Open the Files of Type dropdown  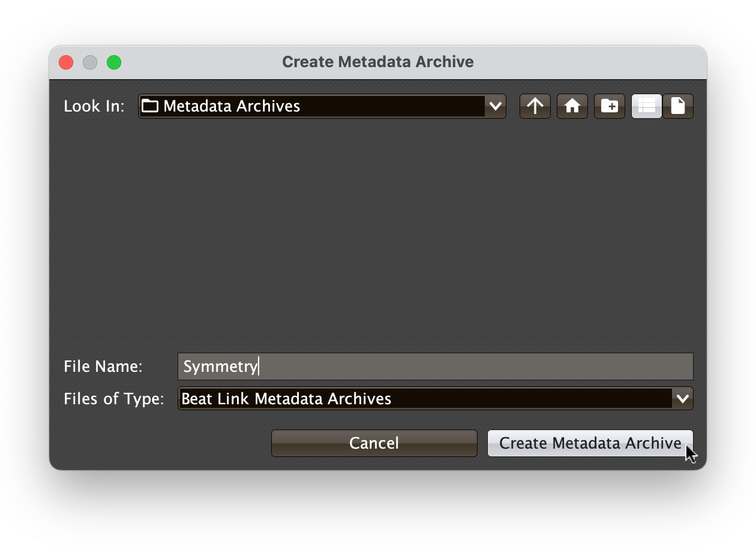[x=436, y=398]
